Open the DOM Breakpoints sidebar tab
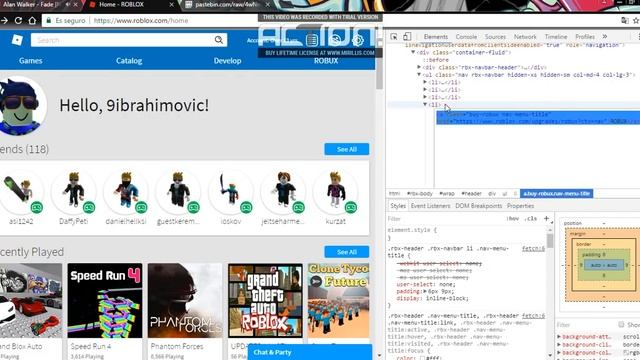Viewport: 640px width, 360px height. tap(478, 206)
